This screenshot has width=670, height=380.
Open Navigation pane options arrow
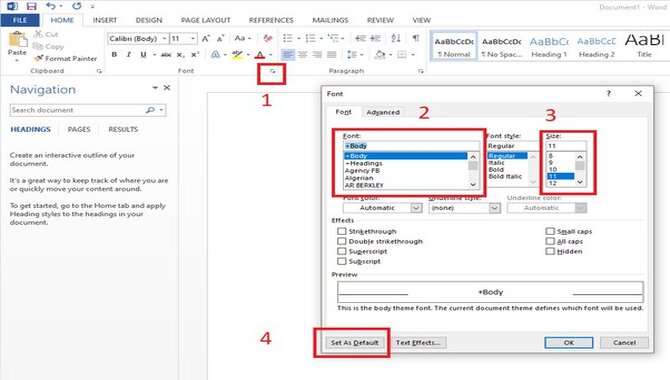pos(155,88)
